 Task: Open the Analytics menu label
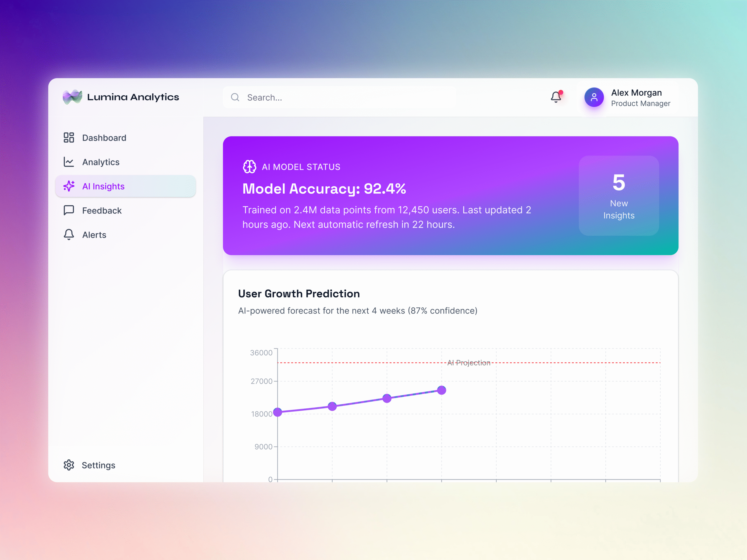[x=101, y=162]
